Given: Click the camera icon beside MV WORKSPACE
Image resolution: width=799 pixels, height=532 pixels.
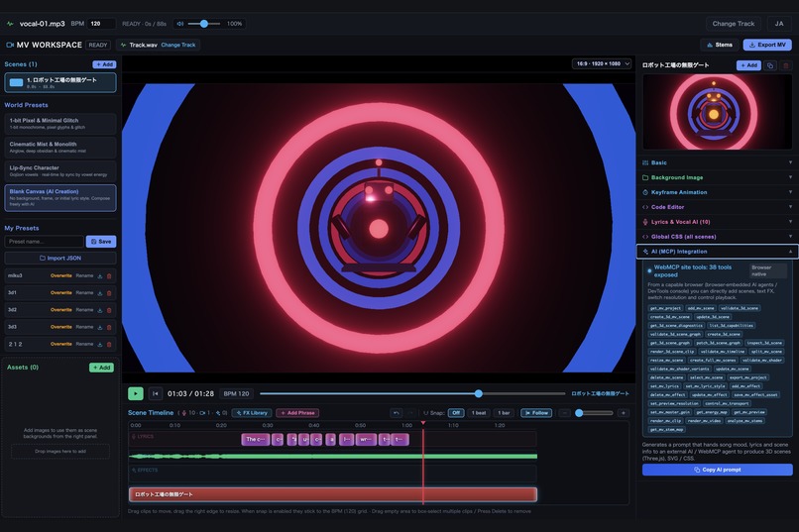Looking at the screenshot, I should (9, 45).
